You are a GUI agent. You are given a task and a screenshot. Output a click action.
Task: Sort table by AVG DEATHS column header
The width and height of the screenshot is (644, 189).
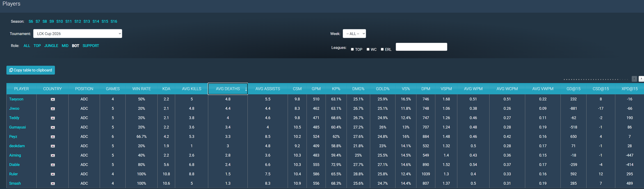pos(228,89)
